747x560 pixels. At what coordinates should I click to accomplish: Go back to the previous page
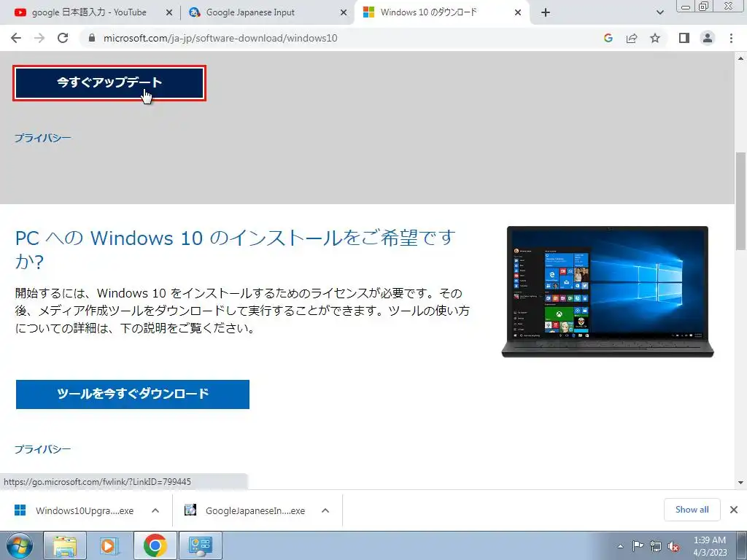click(16, 38)
